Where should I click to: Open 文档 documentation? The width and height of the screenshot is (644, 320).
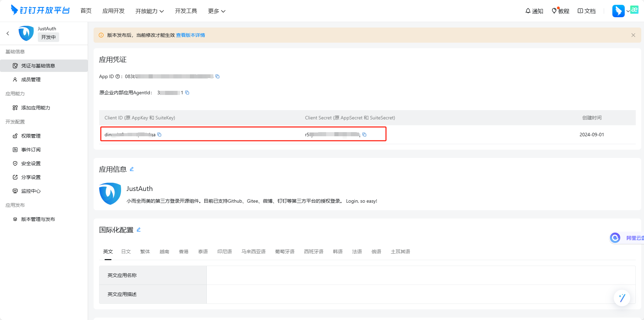587,11
